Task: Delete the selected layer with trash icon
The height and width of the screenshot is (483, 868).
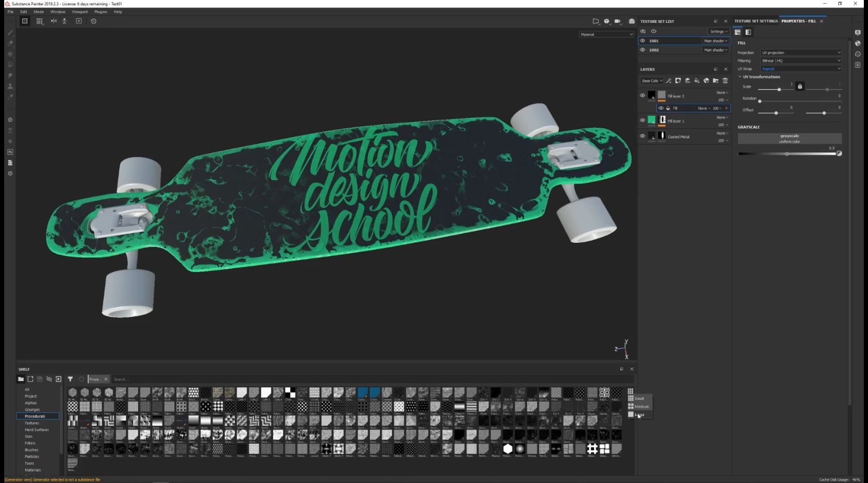Action: [725, 81]
